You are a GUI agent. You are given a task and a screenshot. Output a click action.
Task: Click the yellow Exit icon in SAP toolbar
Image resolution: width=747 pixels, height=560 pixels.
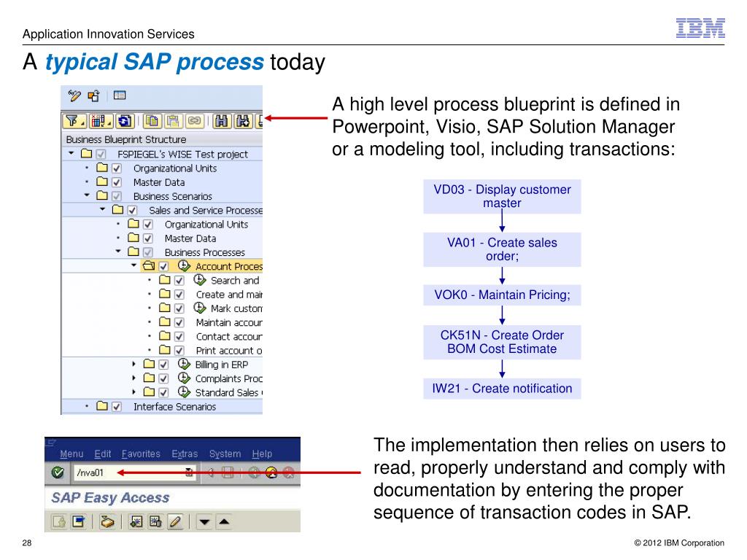click(x=271, y=472)
